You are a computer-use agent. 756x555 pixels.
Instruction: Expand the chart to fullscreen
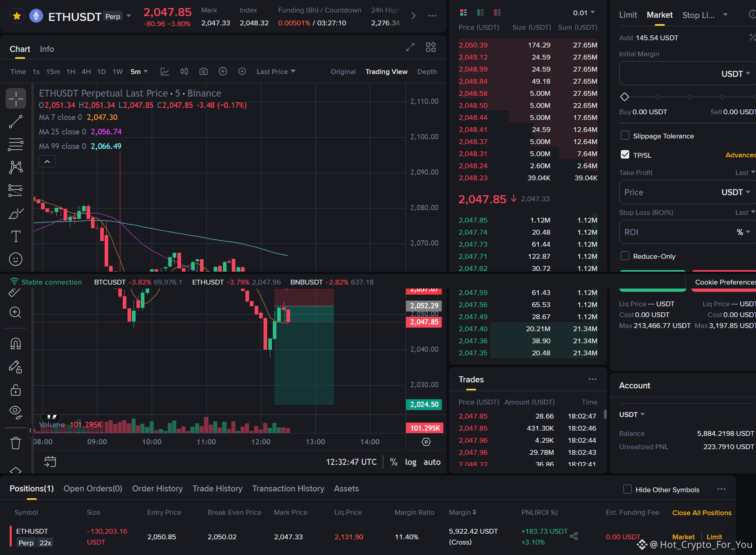410,47
